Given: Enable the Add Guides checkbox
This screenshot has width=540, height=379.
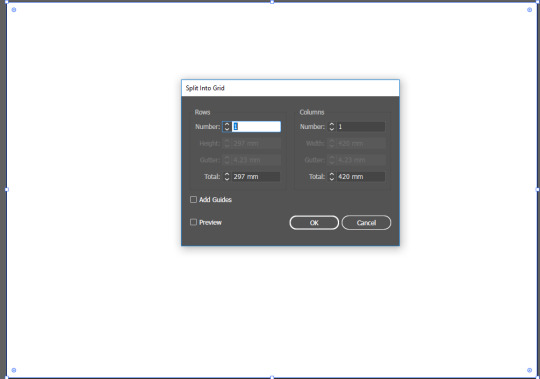Looking at the screenshot, I should pyautogui.click(x=194, y=200).
